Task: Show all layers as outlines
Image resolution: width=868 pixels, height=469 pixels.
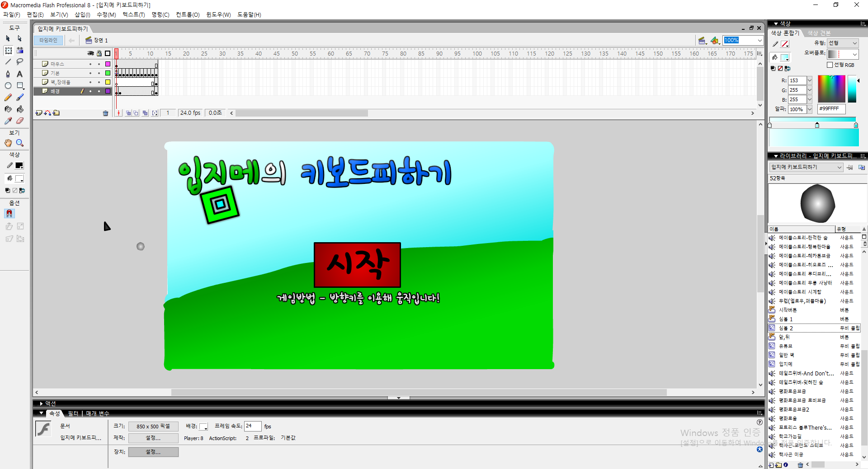Action: 108,53
